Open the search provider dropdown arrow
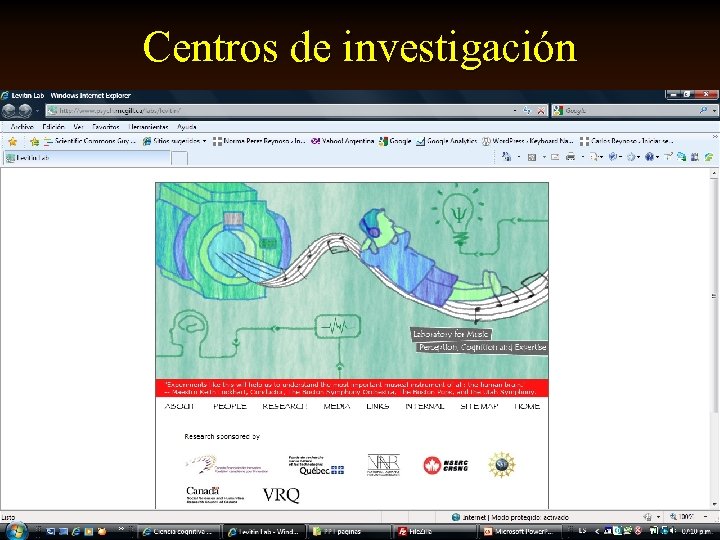This screenshot has height=540, width=720. (714, 111)
